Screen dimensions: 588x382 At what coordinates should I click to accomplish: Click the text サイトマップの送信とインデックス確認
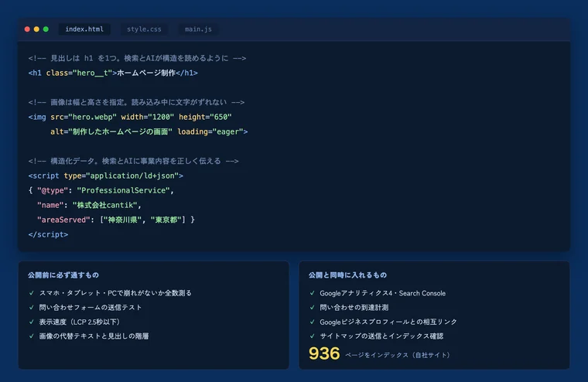pyautogui.click(x=381, y=336)
